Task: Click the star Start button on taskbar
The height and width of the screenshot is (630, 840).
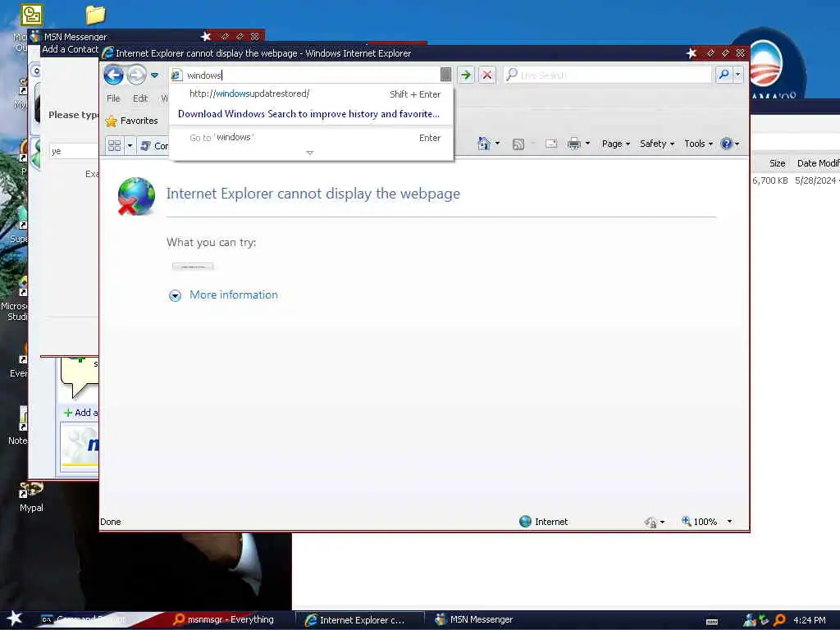Action: click(x=15, y=619)
